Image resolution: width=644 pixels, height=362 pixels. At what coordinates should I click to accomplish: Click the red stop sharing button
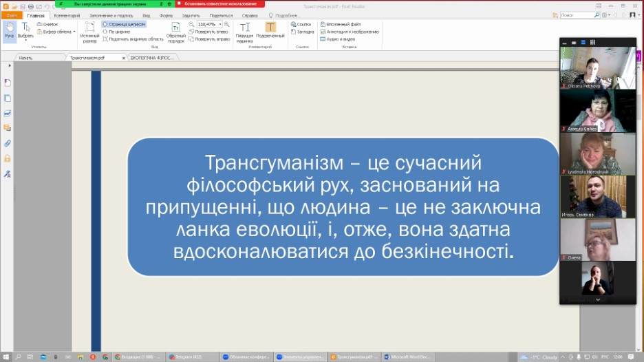click(220, 4)
